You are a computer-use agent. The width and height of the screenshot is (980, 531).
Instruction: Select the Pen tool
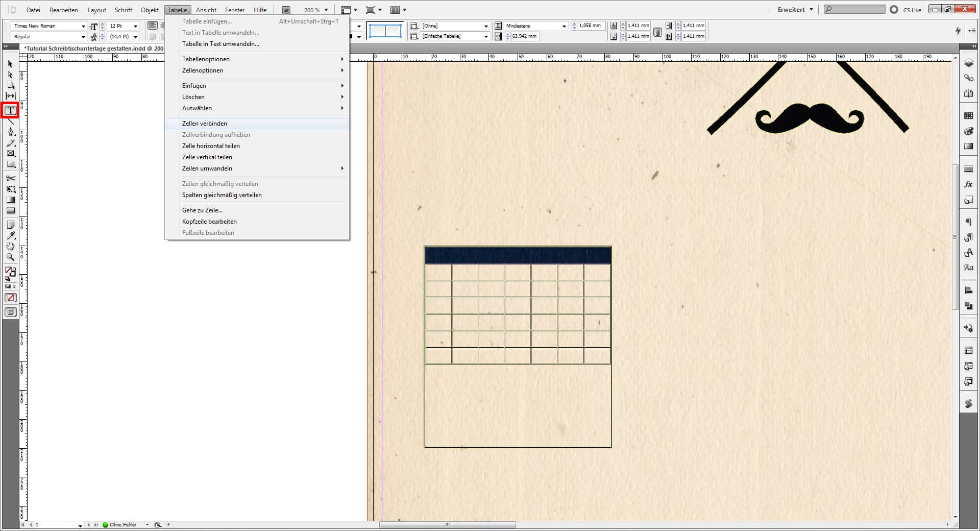[10, 132]
